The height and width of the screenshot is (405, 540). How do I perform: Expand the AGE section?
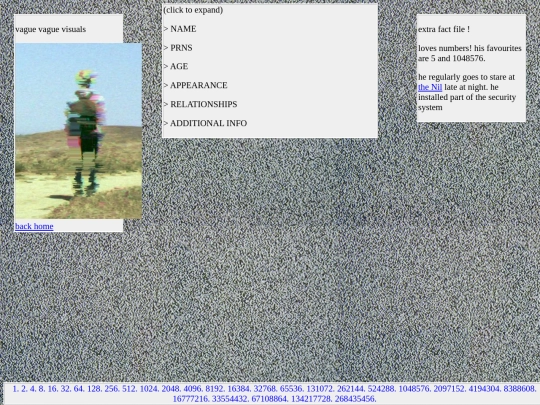[x=176, y=66]
